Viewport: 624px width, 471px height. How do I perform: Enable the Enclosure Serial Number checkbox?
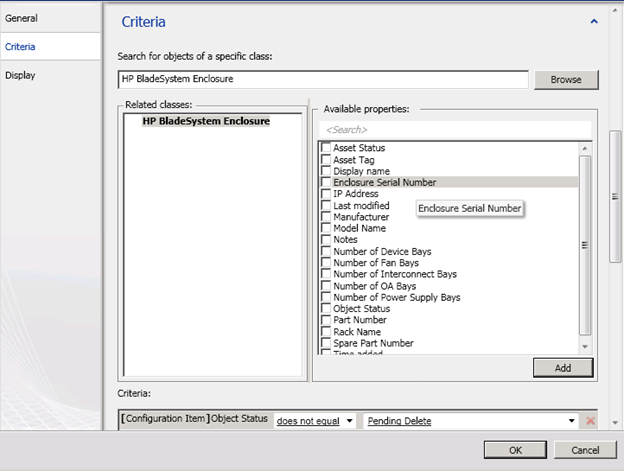click(326, 182)
